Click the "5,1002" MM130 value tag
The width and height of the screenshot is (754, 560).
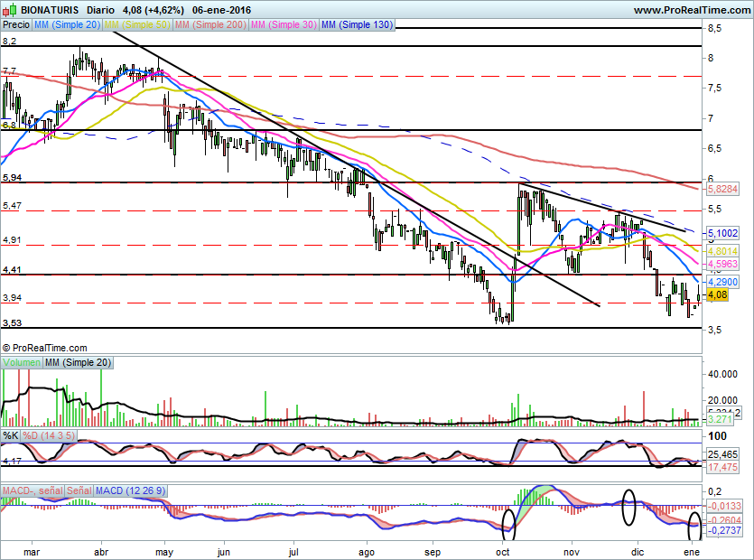(722, 233)
